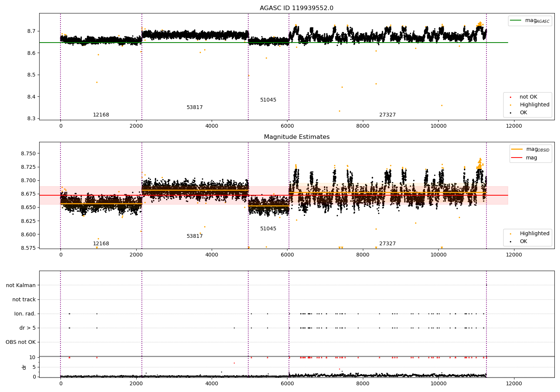The image size is (560, 392).
Task: Click the 10000 x-axis tick of the bottom plot
Action: pyautogui.click(x=438, y=384)
